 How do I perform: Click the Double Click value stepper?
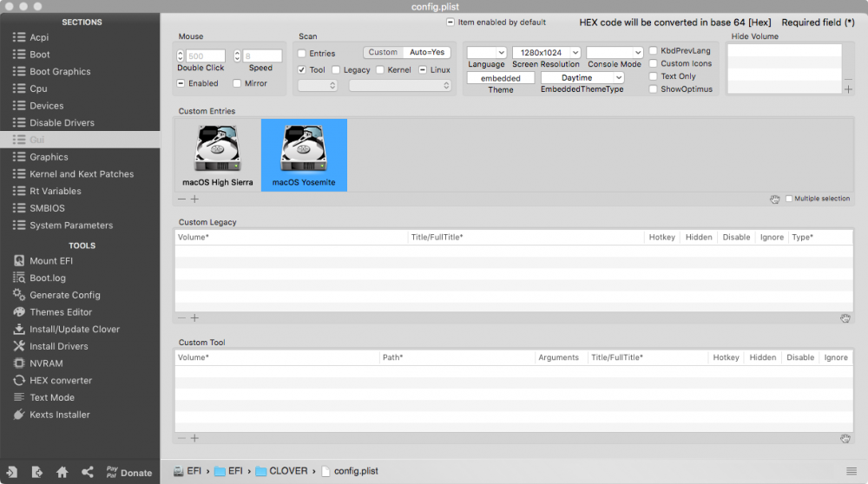[181, 56]
